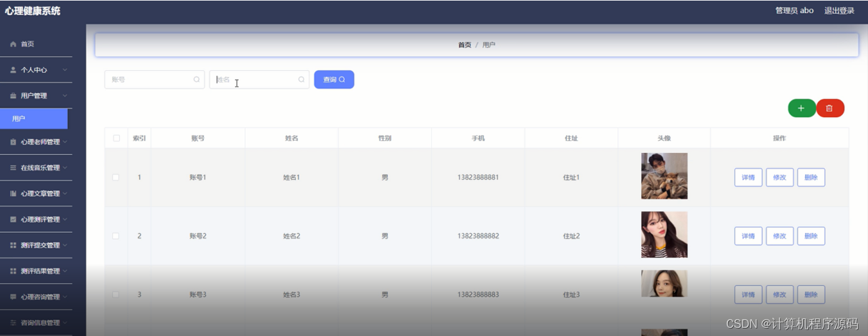Click the icon beside 心理测评管理

coord(13,220)
